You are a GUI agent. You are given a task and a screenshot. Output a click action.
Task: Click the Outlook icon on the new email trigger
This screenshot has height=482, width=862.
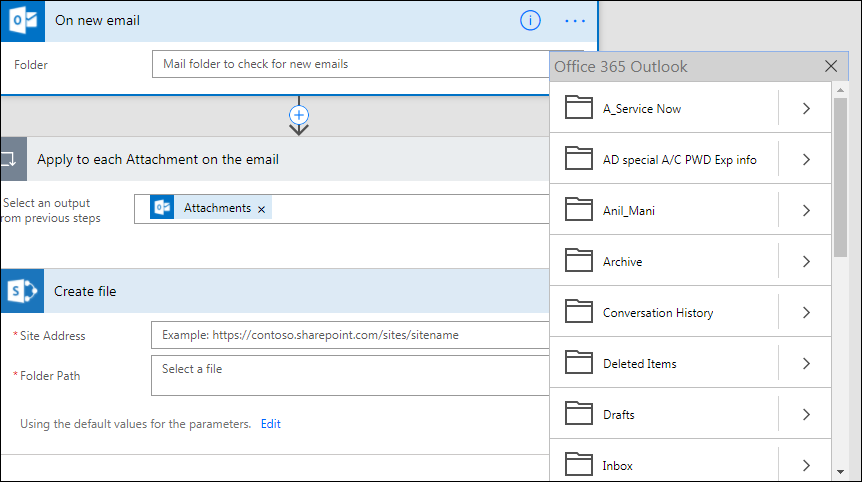coord(23,21)
